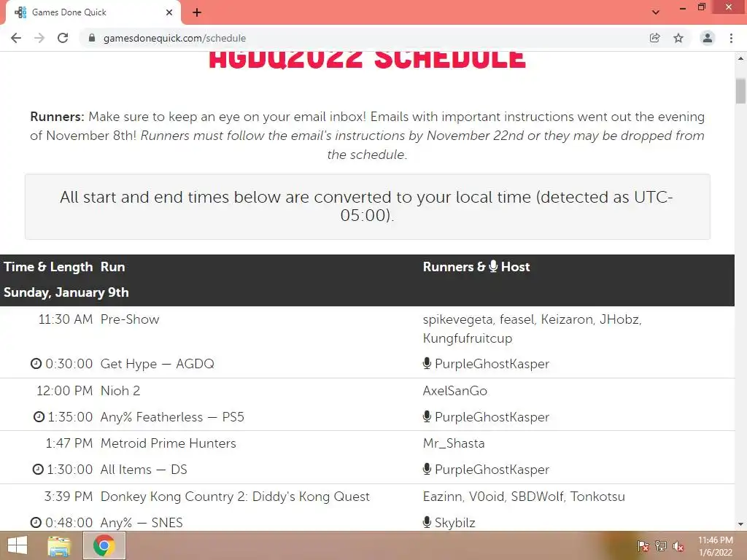Click the scrollbar up arrow
The height and width of the screenshot is (560, 747).
pos(740,58)
